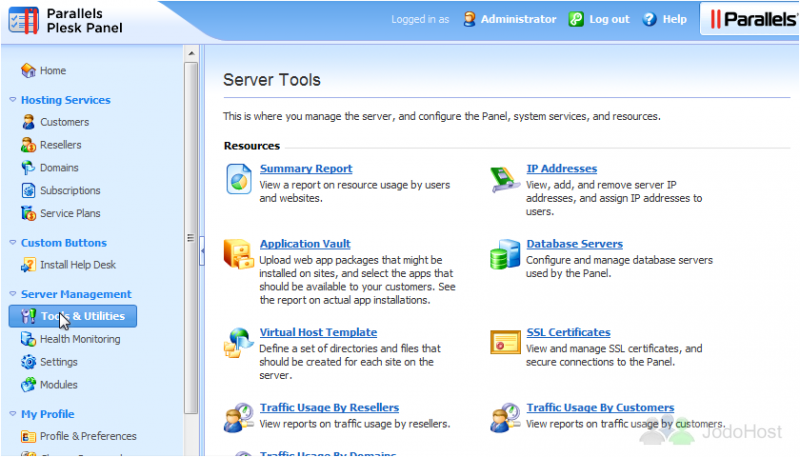Select Service Plans in sidebar
Image resolution: width=800 pixels, height=457 pixels.
(70, 213)
